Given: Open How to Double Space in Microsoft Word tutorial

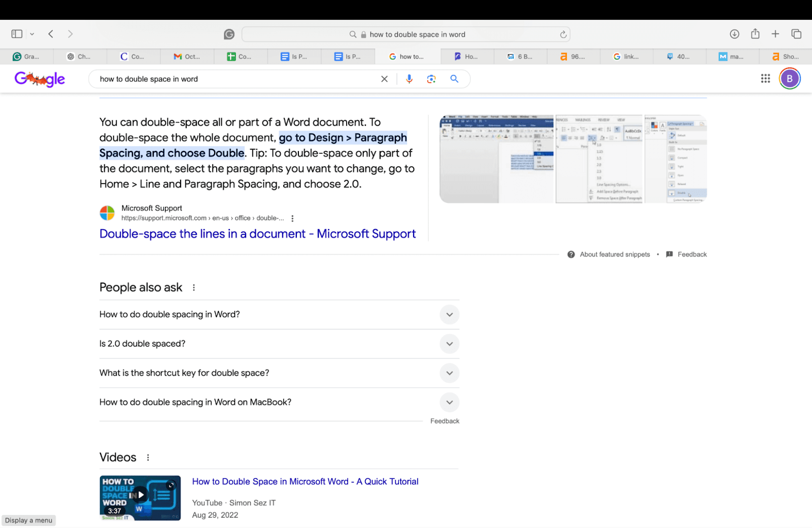Looking at the screenshot, I should click(x=305, y=482).
